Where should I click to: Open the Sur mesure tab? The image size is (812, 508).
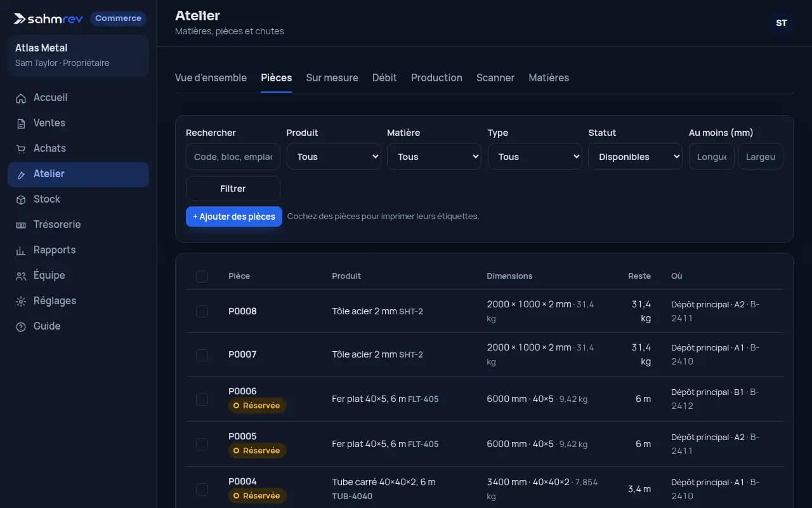332,77
